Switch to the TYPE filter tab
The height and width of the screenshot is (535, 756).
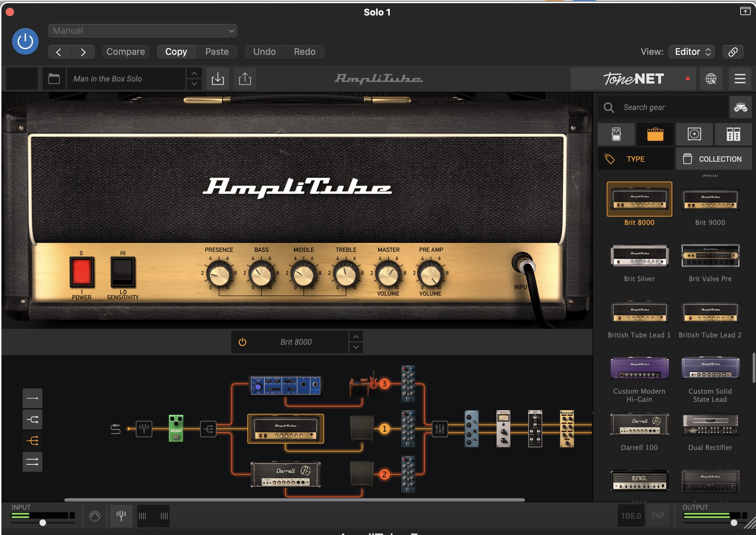636,159
